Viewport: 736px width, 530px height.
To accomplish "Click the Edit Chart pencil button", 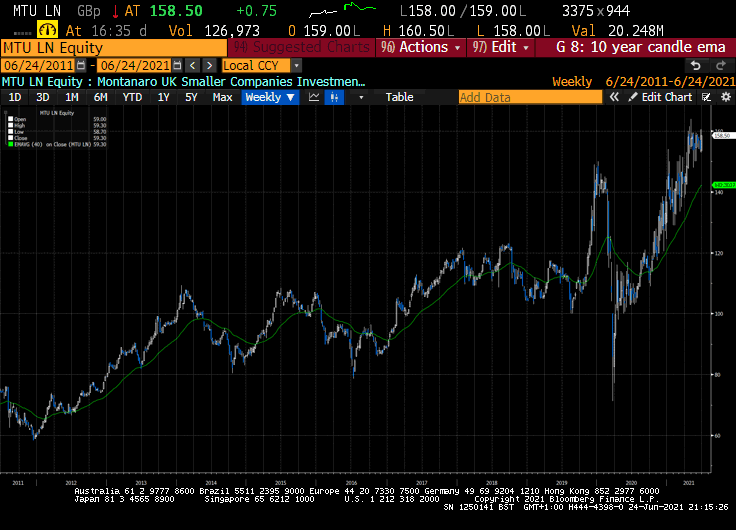I will 660,97.
